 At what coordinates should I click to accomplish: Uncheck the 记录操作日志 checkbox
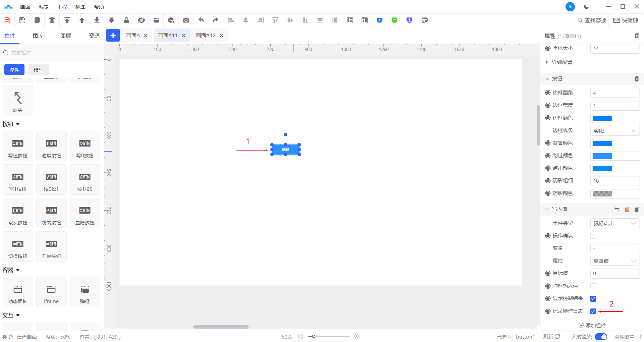(593, 311)
